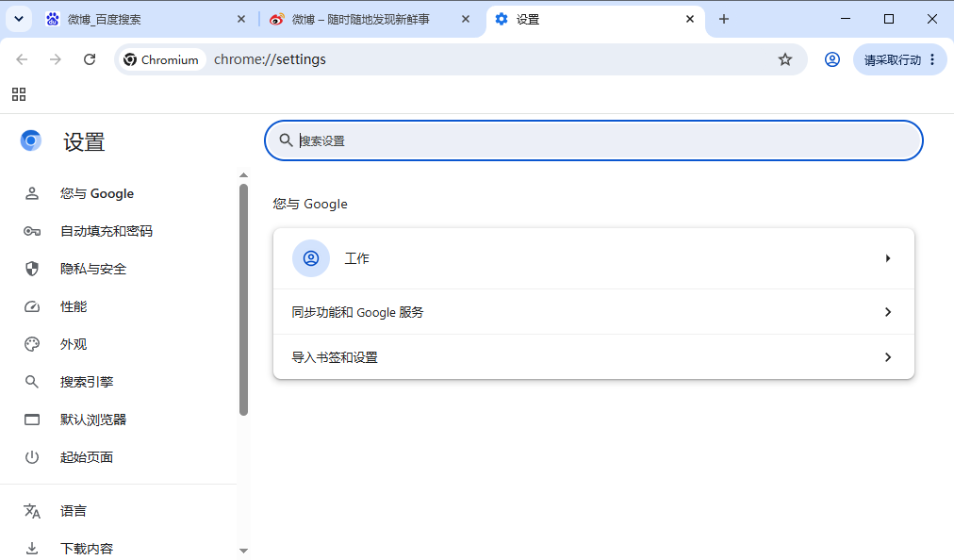This screenshot has height=560, width=954.
Task: Click the sidebar scrollbar thumb
Action: click(244, 300)
